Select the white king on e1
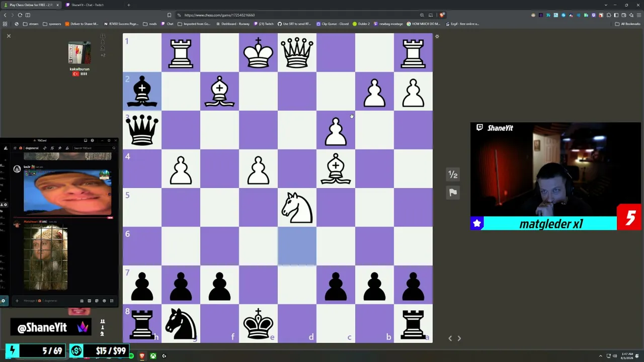644x362 pixels. coord(258,52)
